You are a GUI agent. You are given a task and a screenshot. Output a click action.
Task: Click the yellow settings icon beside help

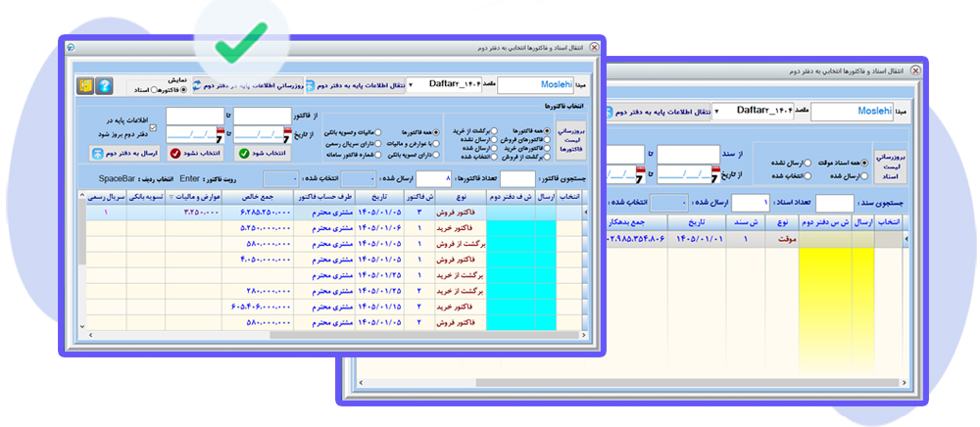click(85, 85)
